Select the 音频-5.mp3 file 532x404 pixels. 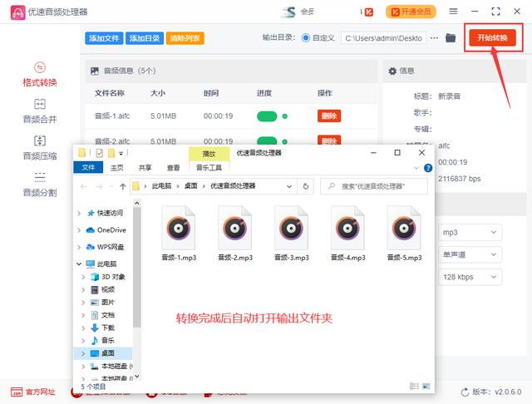[x=404, y=234]
